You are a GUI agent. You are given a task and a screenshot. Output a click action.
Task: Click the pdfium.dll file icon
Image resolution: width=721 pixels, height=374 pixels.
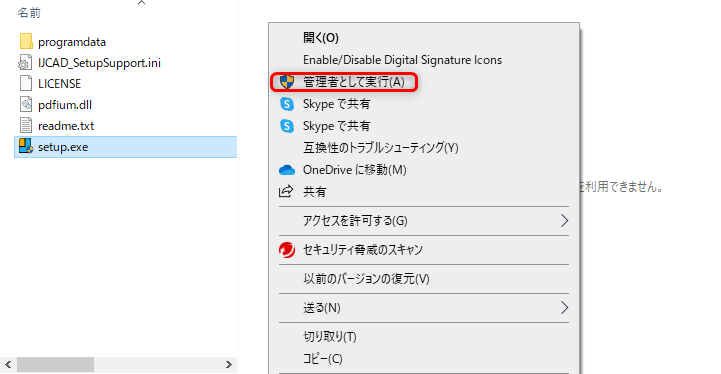(x=26, y=104)
